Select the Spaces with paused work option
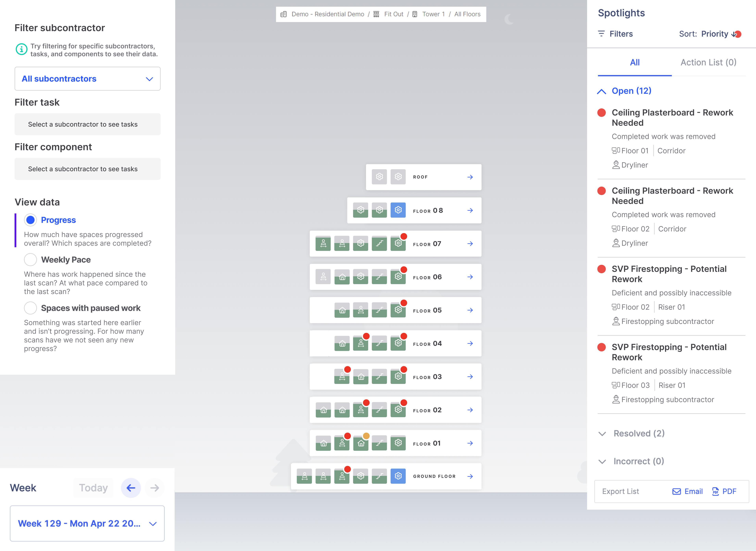The image size is (756, 551). click(30, 308)
